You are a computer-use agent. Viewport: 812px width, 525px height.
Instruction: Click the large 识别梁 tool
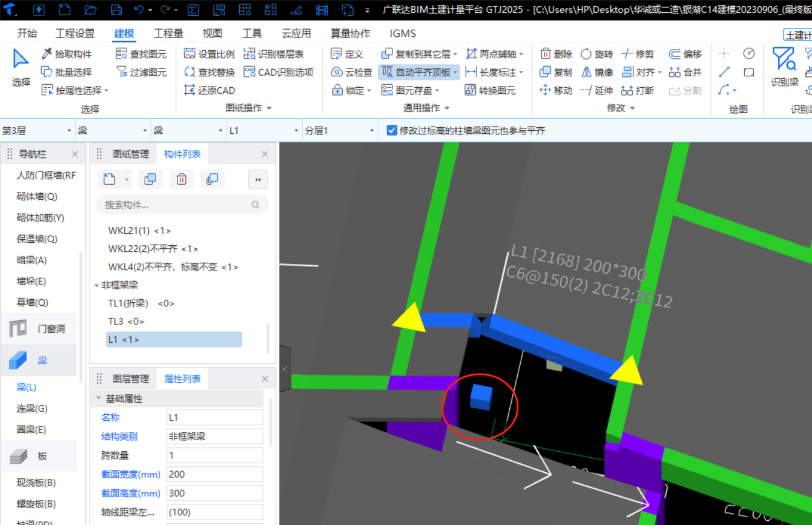785,68
